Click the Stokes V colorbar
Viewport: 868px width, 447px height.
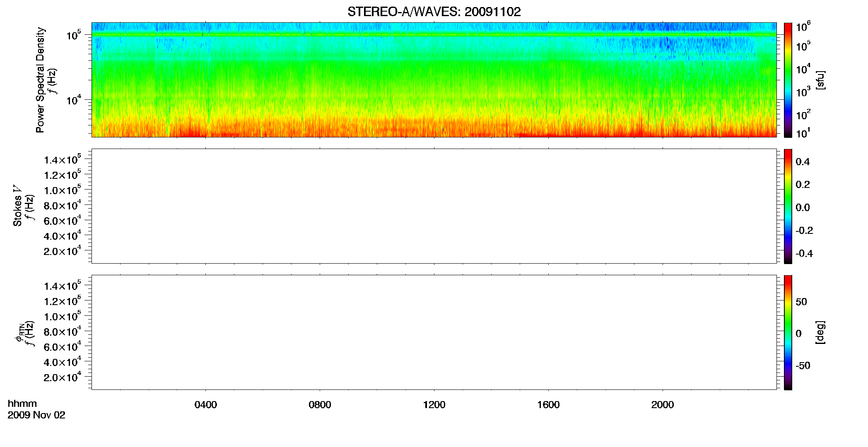[788, 206]
